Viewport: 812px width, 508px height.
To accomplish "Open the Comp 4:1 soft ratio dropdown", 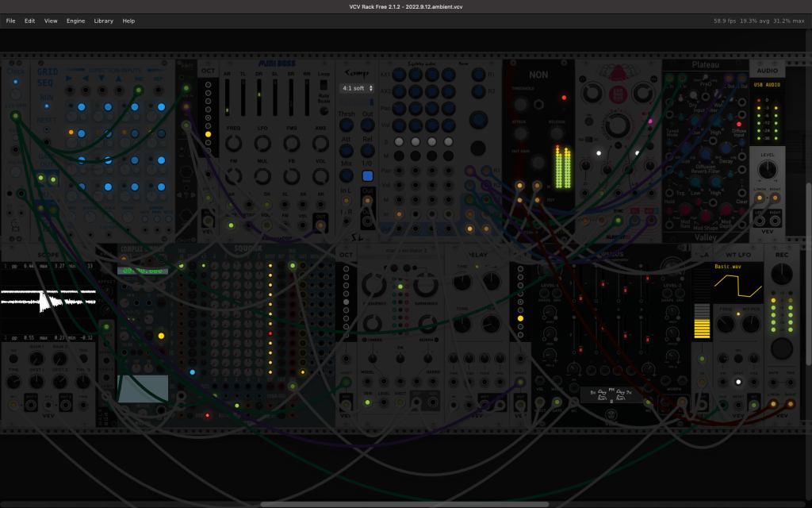I will [x=357, y=88].
